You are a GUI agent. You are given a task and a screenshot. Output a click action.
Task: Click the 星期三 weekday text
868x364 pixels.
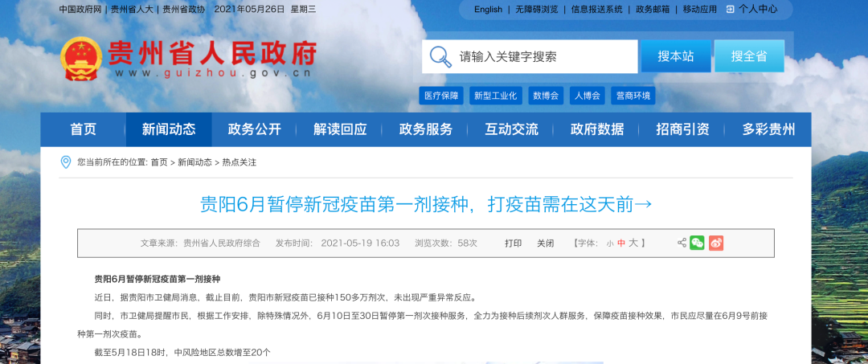click(x=304, y=10)
